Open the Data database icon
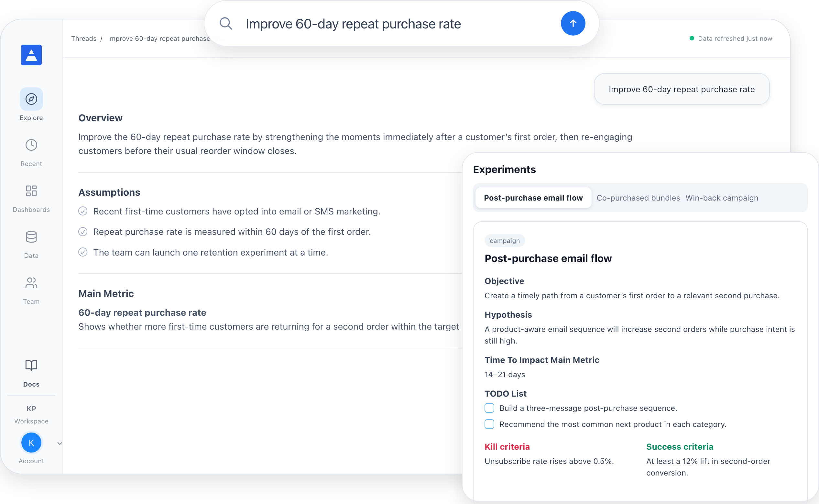This screenshot has height=504, width=819. point(31,237)
